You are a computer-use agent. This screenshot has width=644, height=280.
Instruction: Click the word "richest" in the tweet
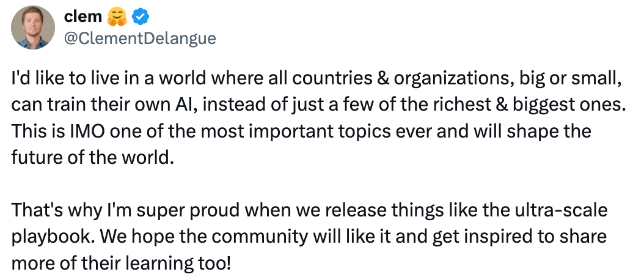474,105
